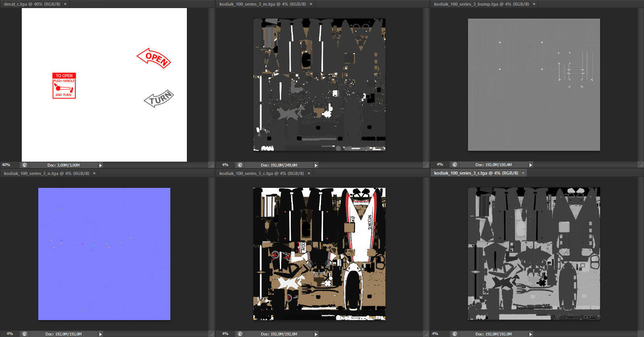Open status info arrow menu in _r.tga window

click(531, 334)
